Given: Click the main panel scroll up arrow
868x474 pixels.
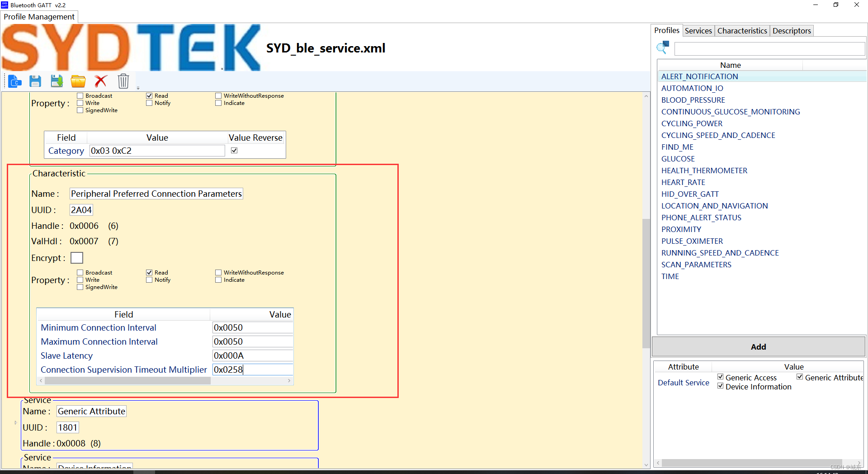Looking at the screenshot, I should (x=646, y=96).
